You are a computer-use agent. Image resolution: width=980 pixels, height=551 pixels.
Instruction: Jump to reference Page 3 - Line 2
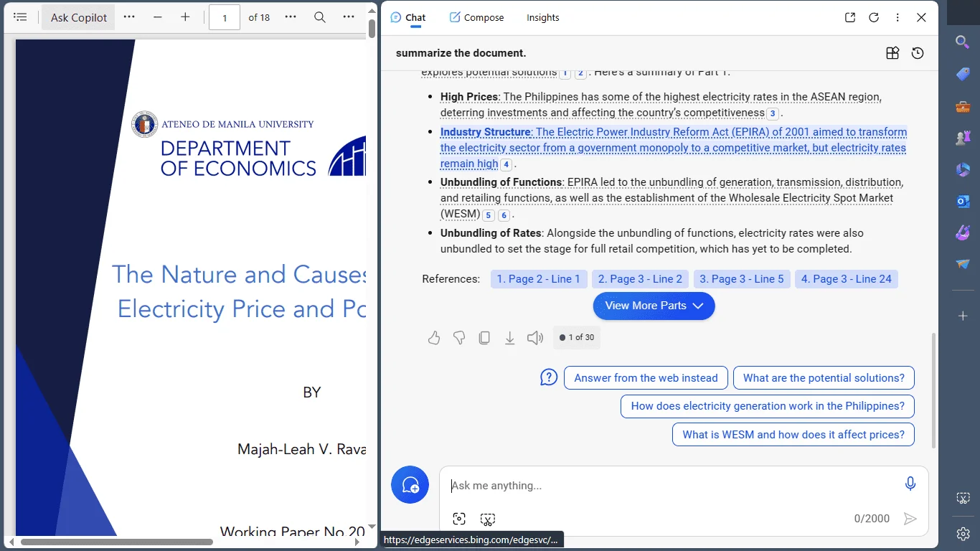(641, 279)
